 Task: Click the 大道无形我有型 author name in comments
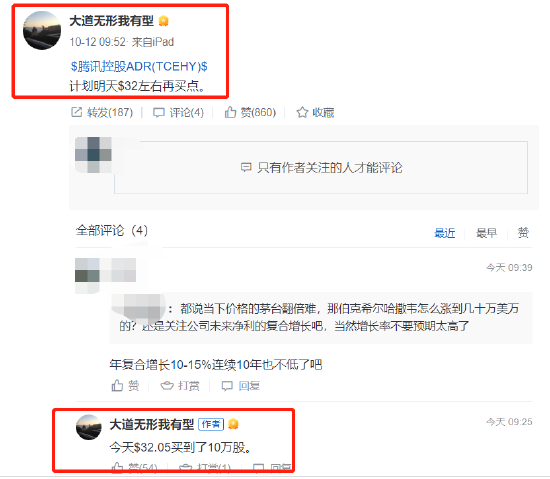pyautogui.click(x=152, y=424)
